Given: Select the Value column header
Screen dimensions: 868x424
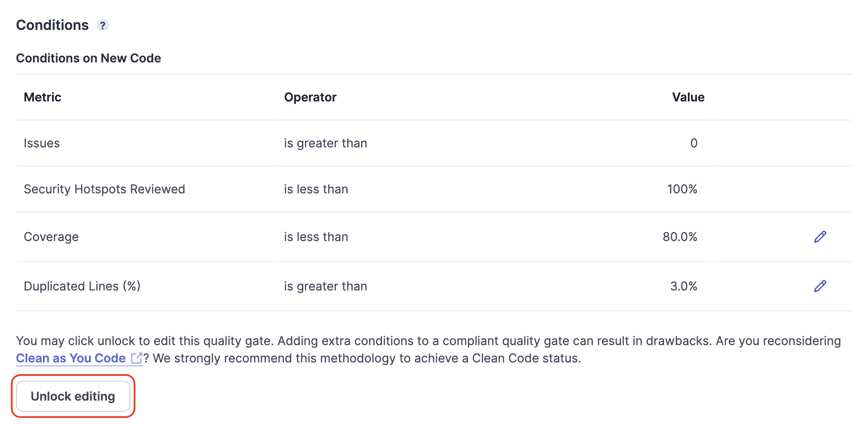Looking at the screenshot, I should click(688, 97).
